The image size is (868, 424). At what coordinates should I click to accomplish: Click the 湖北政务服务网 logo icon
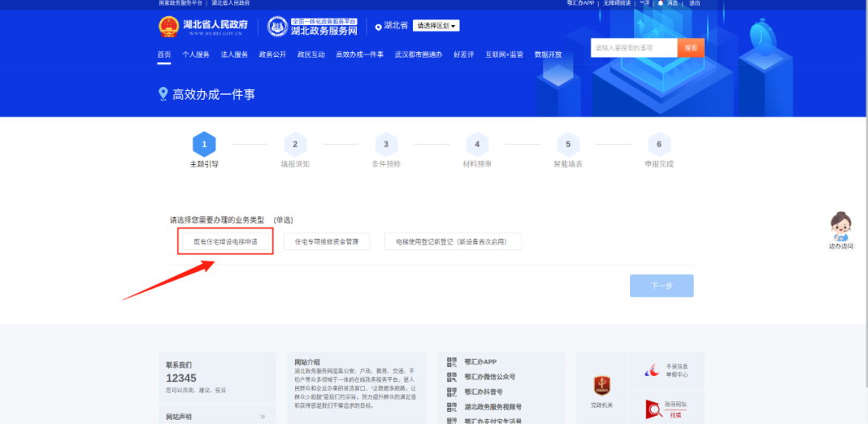[277, 27]
